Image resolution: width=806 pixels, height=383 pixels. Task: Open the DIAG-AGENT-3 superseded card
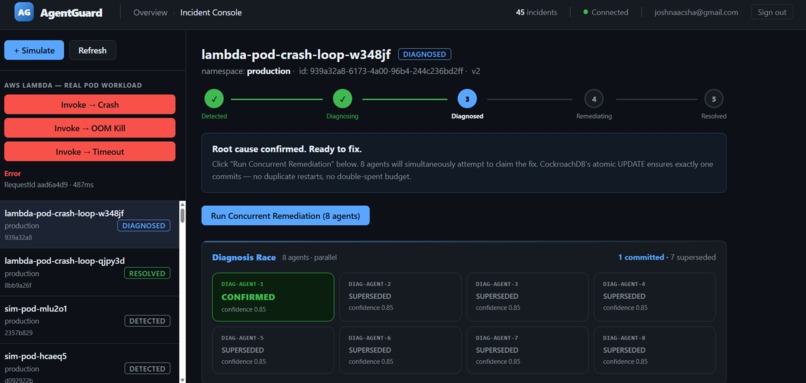point(527,297)
